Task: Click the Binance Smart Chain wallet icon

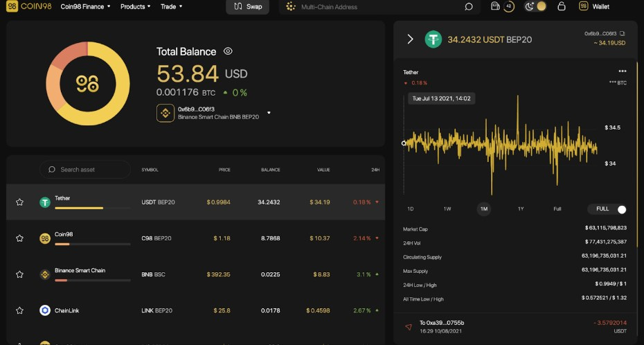Action: coord(166,113)
